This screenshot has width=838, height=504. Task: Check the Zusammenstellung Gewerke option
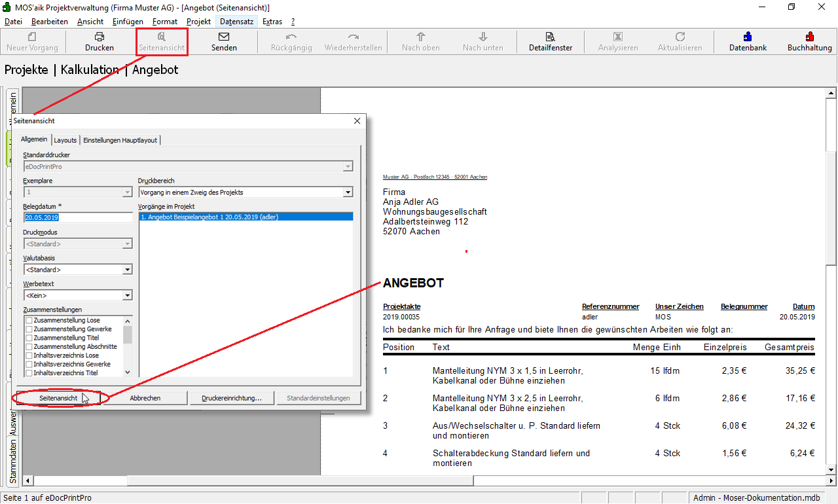click(x=29, y=329)
